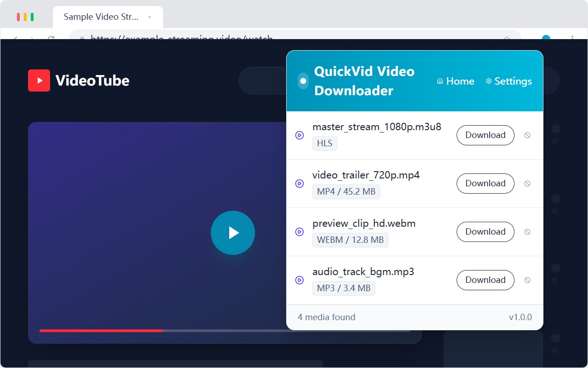Toggle the block icon for audio_track_bgm.mp3

tap(527, 280)
